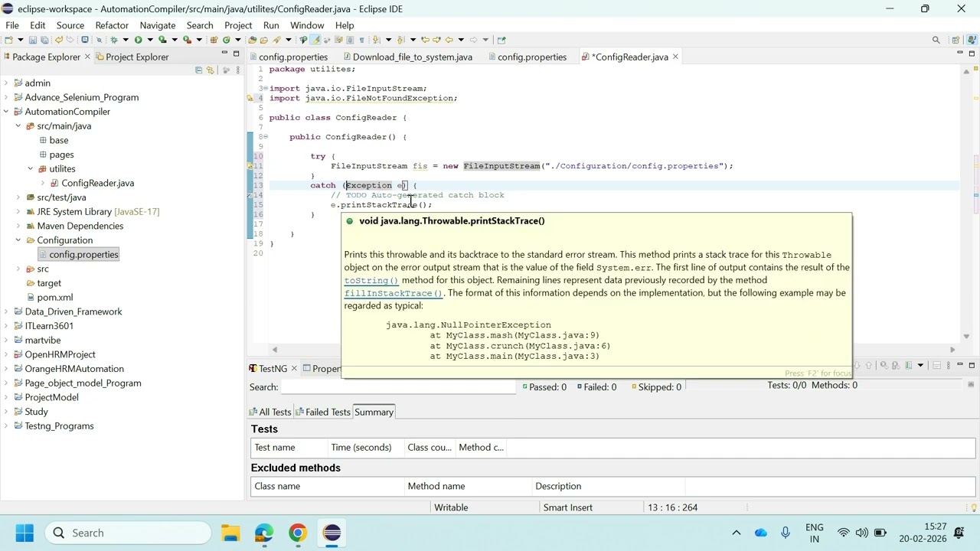Open the Run menu
980x551 pixels.
(271, 25)
